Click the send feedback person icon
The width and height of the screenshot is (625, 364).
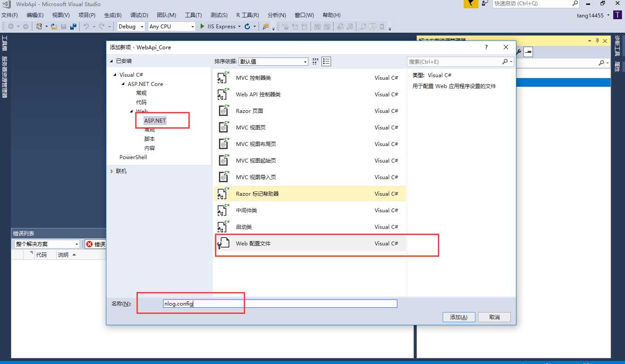coord(485,3)
